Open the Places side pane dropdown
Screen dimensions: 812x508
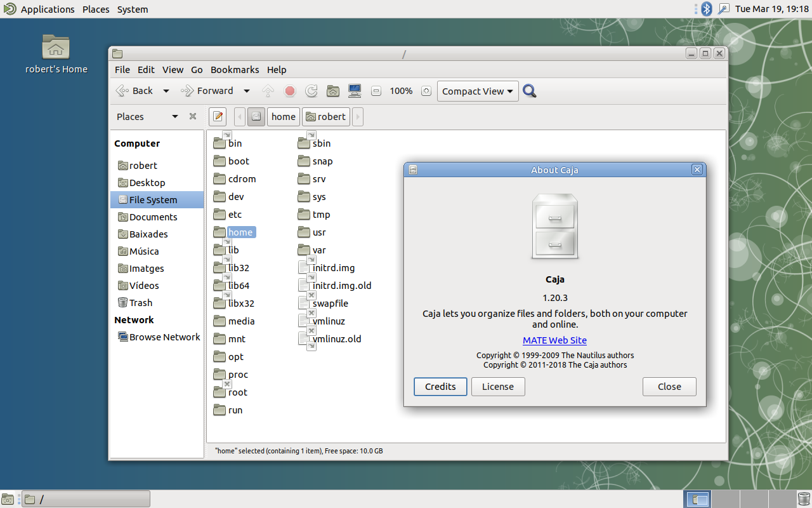pos(175,117)
